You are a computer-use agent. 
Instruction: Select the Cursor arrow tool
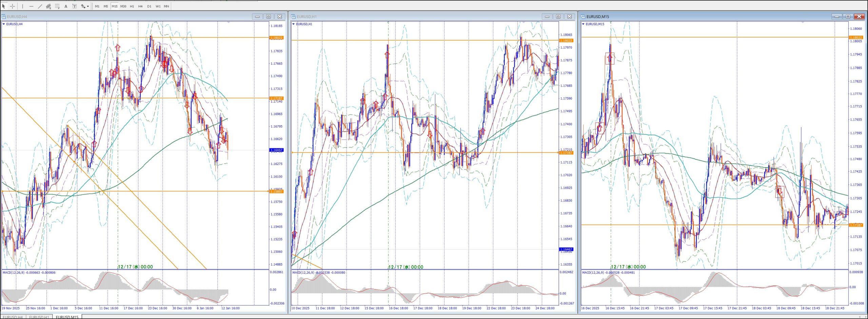(x=4, y=6)
